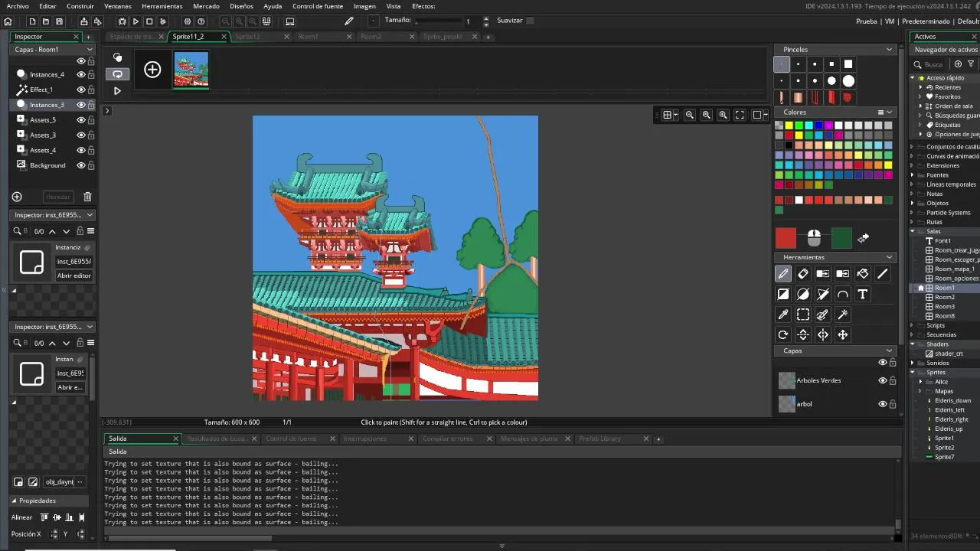Collapse the Pinceles panel
The height and width of the screenshot is (551, 980).
click(889, 49)
